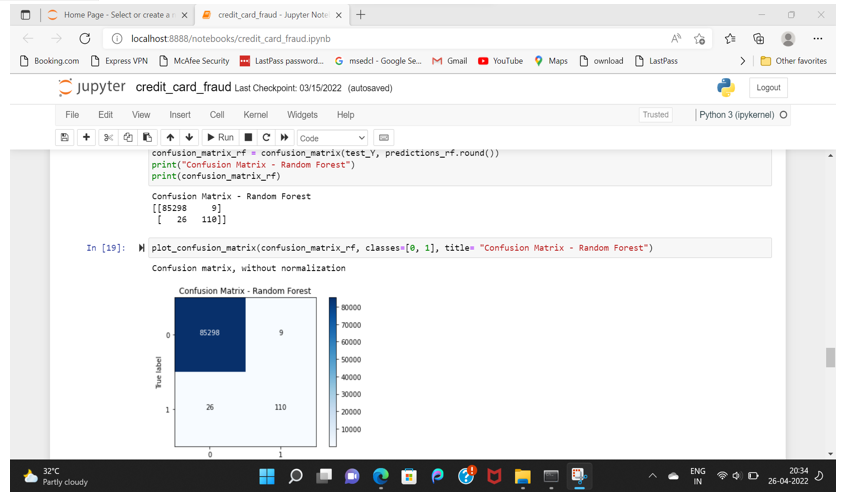Open the Favorites list icon
Image resolution: width=852 pixels, height=496 pixels.
point(730,39)
